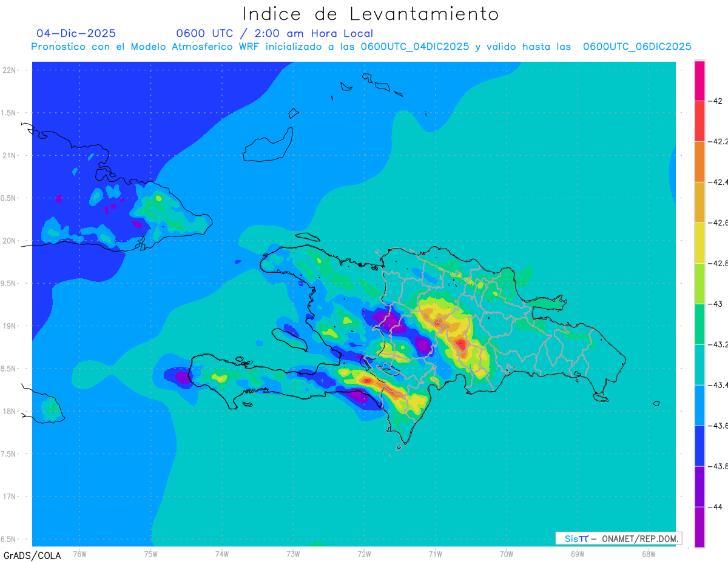Viewport: 728px width, 562px height.
Task: Click the pink swatch at the top of the legend
Action: click(699, 80)
